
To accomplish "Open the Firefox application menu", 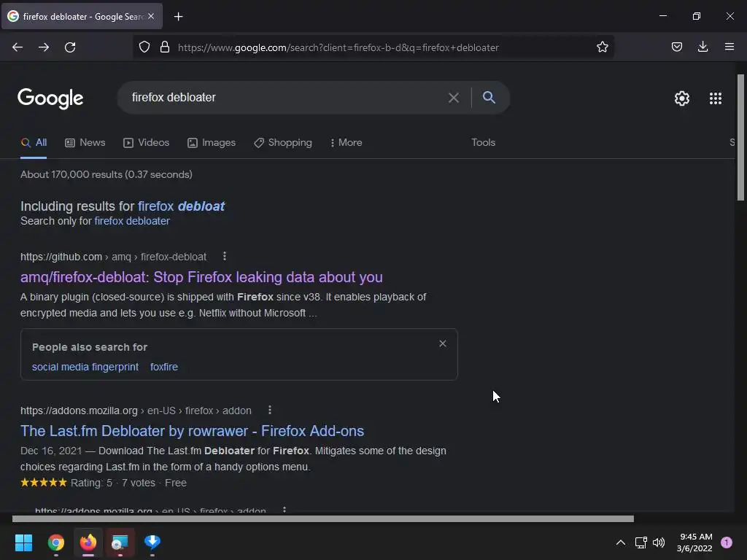I will [x=729, y=47].
